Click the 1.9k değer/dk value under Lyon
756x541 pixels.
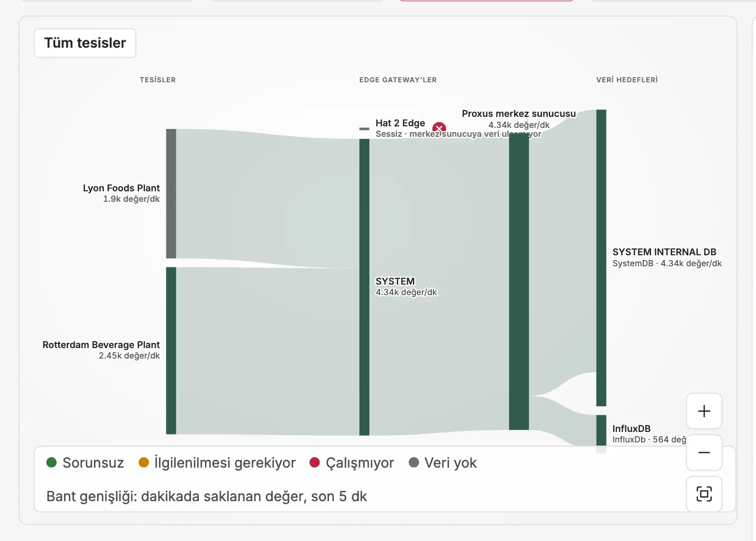(132, 199)
